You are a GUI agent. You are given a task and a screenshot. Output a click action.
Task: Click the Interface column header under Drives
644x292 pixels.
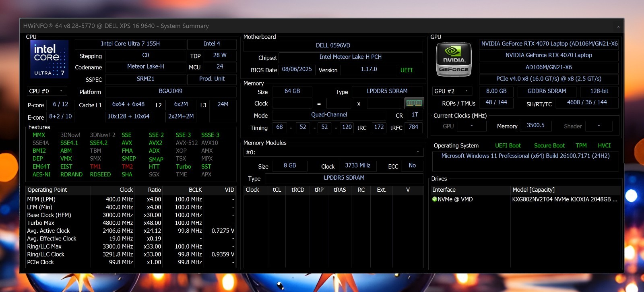coord(470,190)
